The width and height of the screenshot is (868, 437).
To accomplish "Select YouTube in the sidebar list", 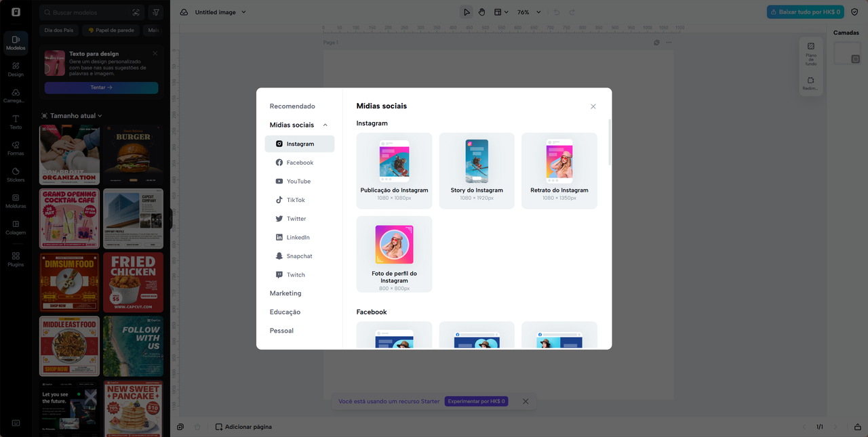I will pyautogui.click(x=300, y=182).
